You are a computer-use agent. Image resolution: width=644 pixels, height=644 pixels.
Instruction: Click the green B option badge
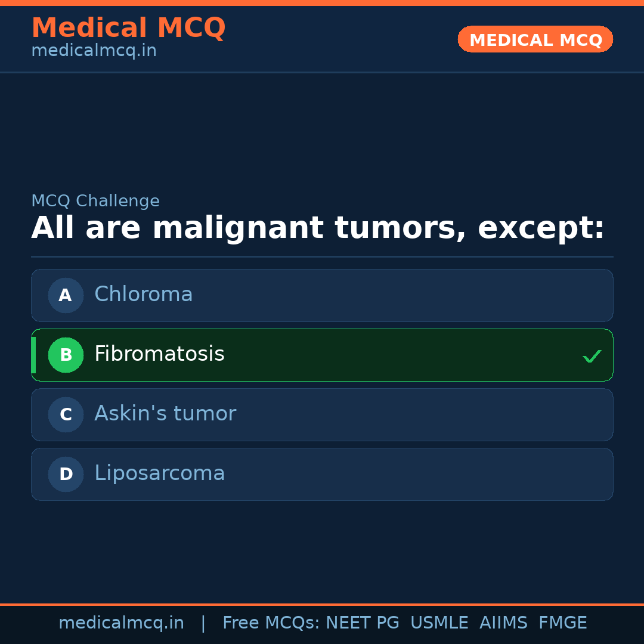[x=66, y=355]
